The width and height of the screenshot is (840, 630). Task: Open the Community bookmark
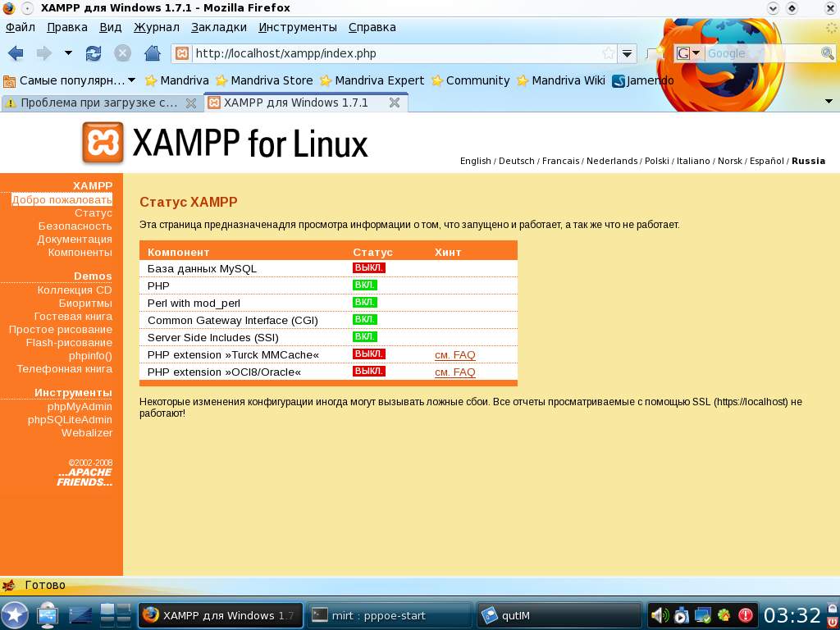click(x=470, y=81)
